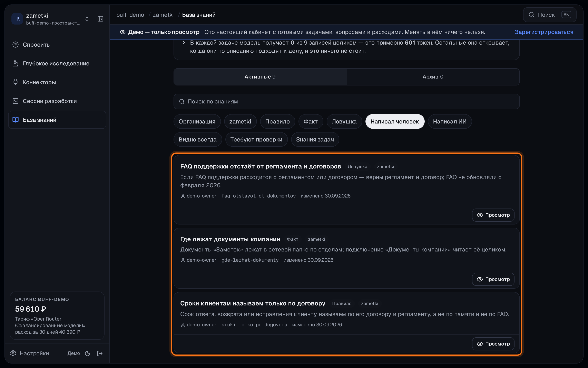Open Глубокое исследование section

point(57,63)
